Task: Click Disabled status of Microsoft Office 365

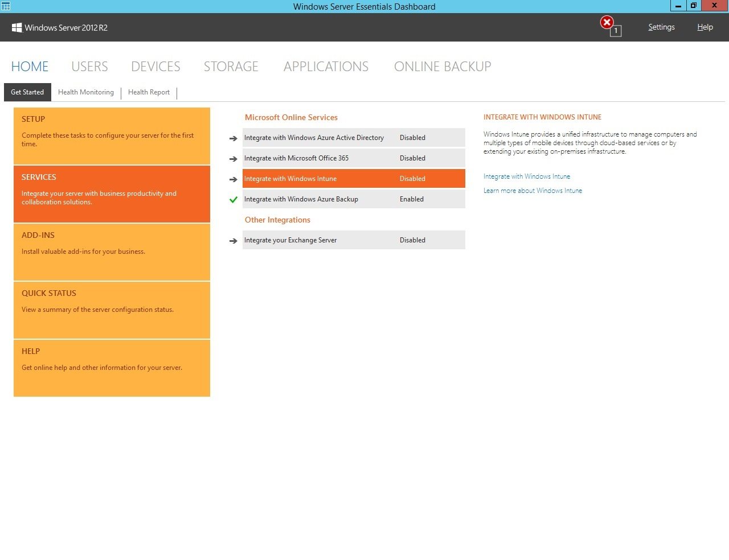Action: [412, 158]
